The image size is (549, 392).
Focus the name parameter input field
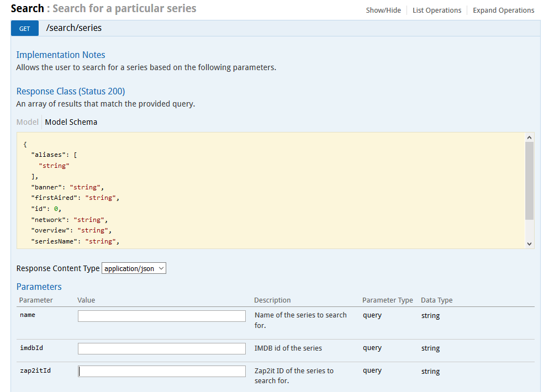tap(161, 316)
